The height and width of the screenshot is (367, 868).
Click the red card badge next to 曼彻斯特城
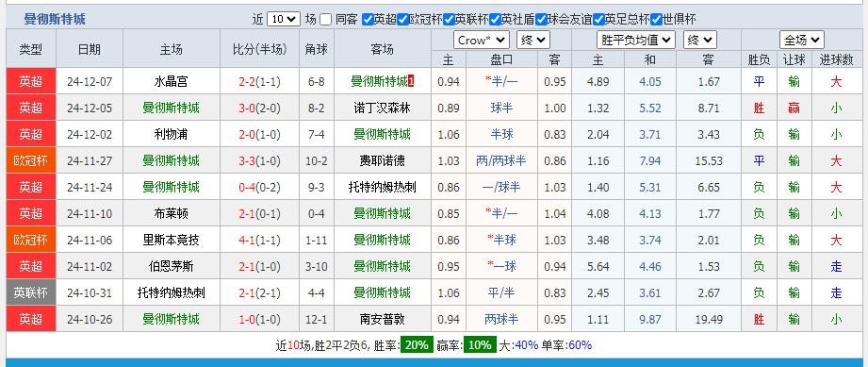[411, 82]
